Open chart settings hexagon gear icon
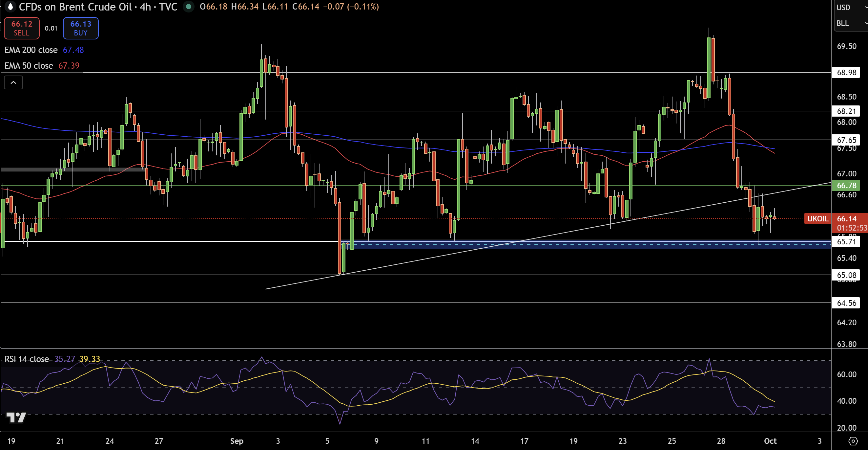The image size is (868, 450). tap(853, 441)
